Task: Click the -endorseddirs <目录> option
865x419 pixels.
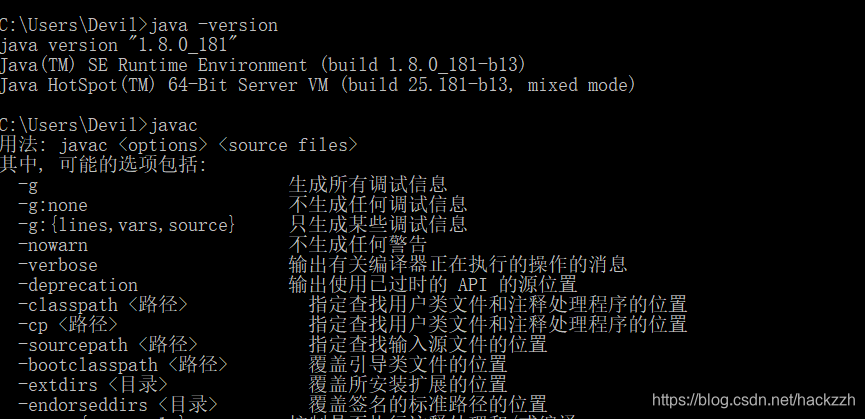Action: pos(118,405)
